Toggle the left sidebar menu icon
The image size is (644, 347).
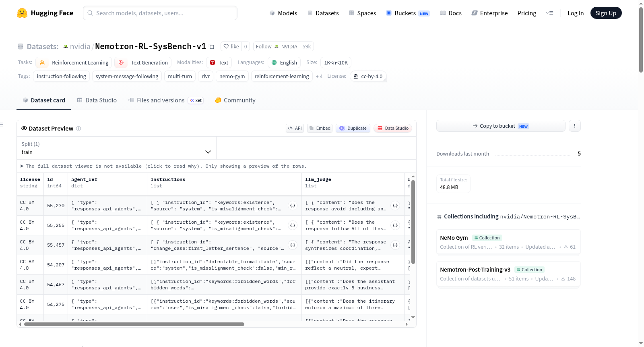[2, 125]
